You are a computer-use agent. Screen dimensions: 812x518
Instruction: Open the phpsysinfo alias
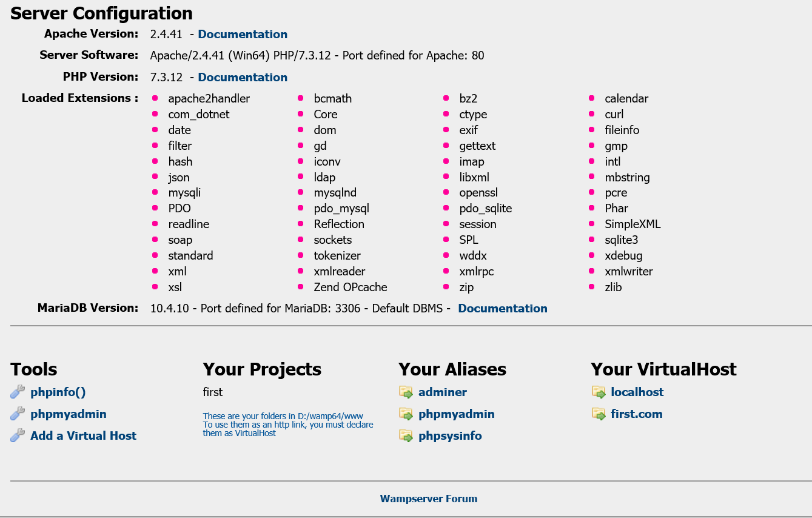(450, 436)
